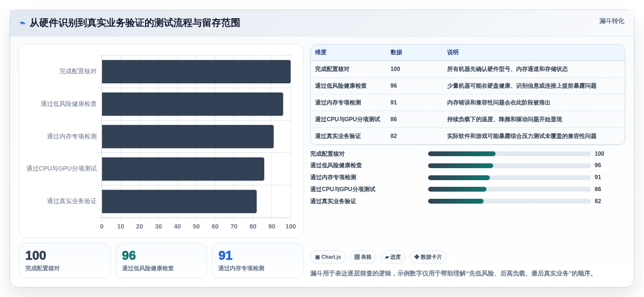Click the 通过真实业务验证 progress bar
Screen dimensions: 644x297
click(x=509, y=201)
